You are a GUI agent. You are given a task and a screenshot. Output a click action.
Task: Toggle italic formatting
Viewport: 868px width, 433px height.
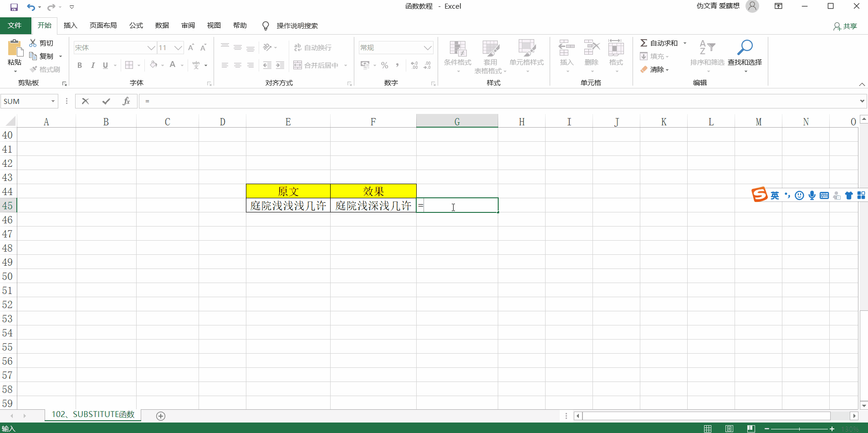tap(92, 65)
